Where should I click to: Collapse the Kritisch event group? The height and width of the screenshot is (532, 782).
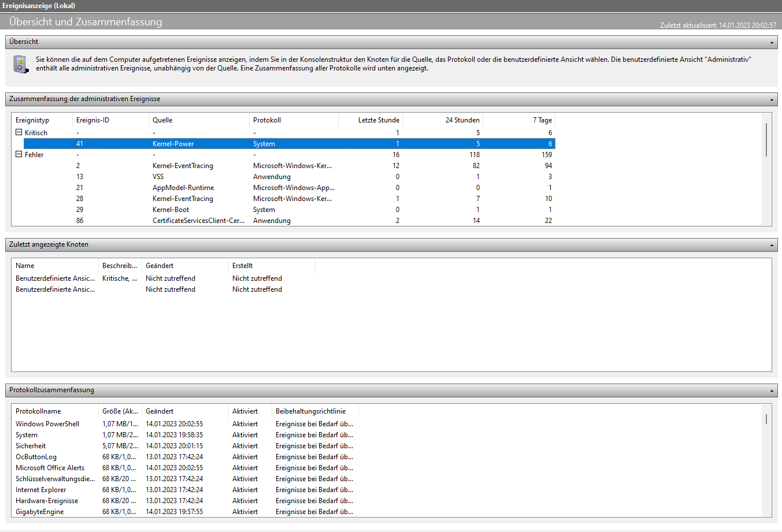coord(18,132)
